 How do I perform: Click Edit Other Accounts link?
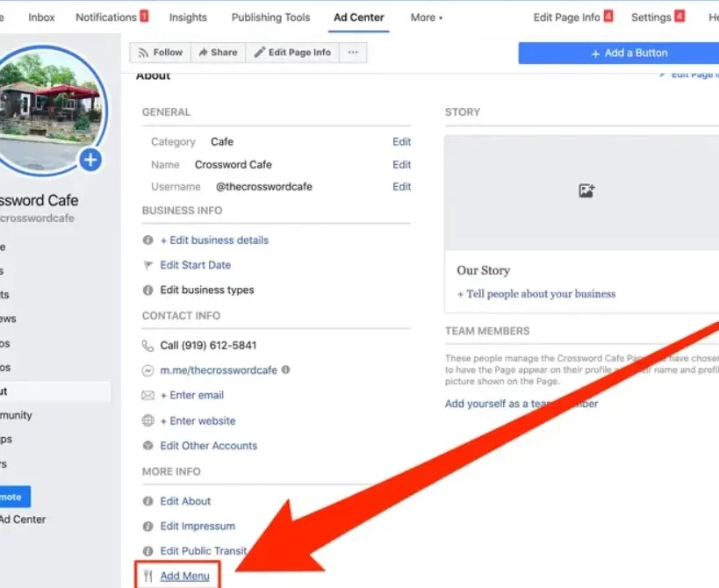pyautogui.click(x=209, y=446)
